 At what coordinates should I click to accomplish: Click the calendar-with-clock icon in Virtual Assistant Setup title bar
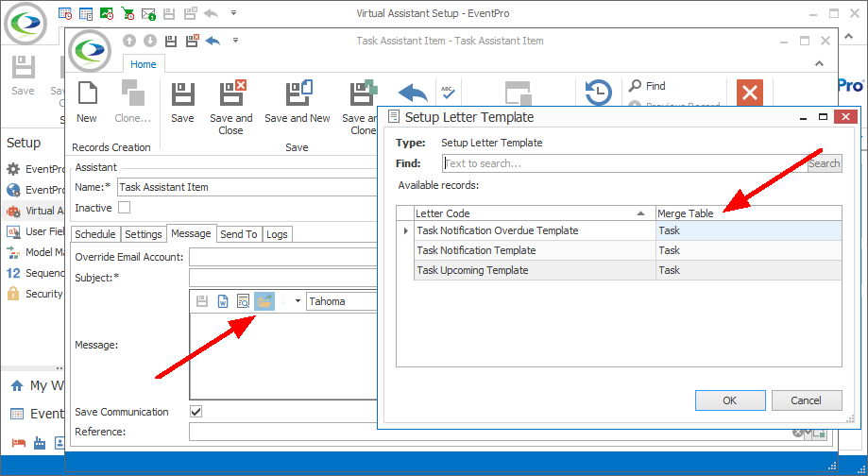click(x=65, y=13)
